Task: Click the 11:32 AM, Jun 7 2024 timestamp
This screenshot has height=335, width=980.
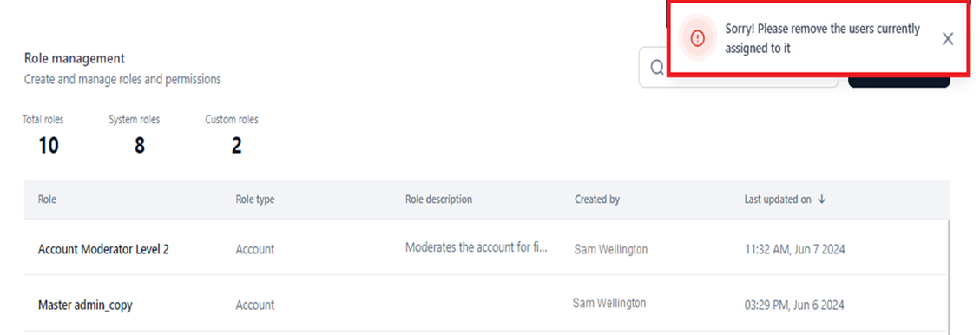Action: [794, 249]
